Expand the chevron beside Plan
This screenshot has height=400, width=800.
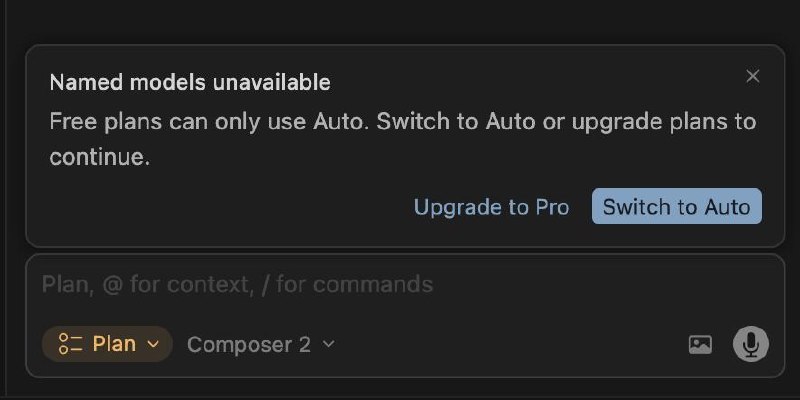pos(153,344)
